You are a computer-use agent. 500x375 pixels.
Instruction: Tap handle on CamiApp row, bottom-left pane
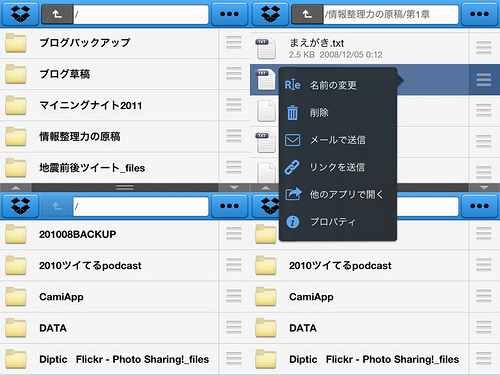234,296
